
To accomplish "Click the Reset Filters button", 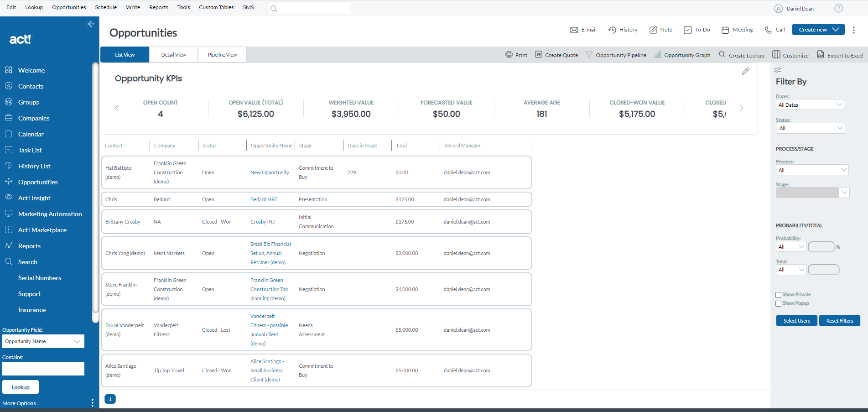I will [839, 321].
